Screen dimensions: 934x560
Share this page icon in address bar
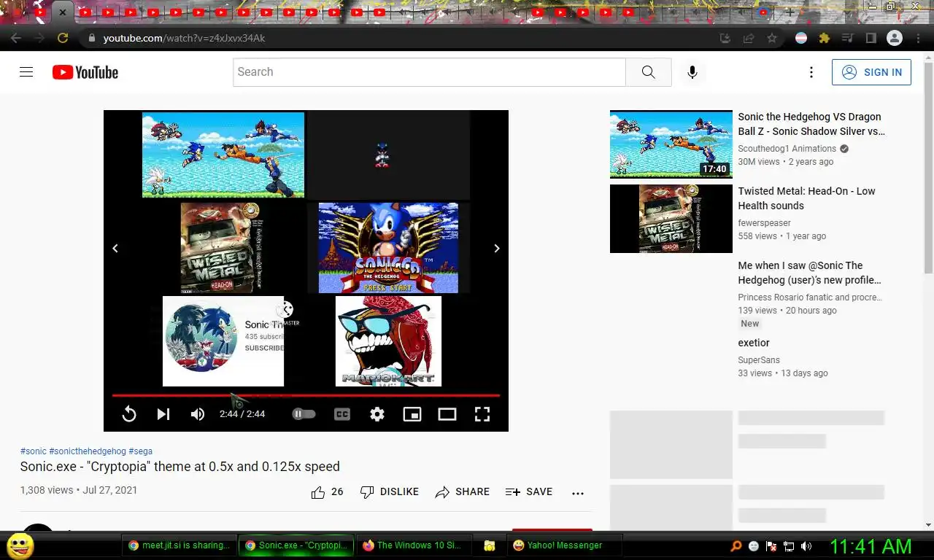(x=748, y=38)
